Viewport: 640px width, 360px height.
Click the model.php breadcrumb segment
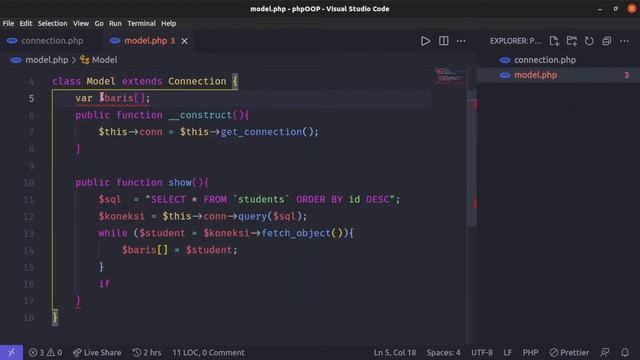(47, 60)
